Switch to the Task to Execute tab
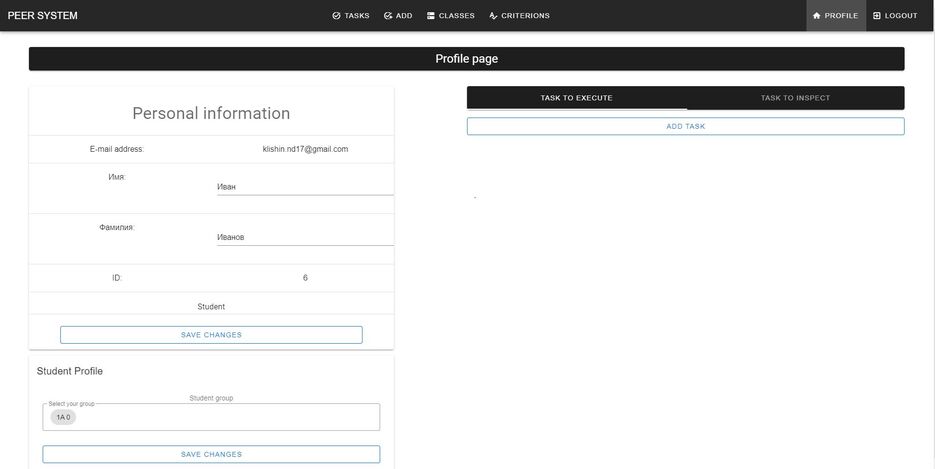 coord(576,98)
